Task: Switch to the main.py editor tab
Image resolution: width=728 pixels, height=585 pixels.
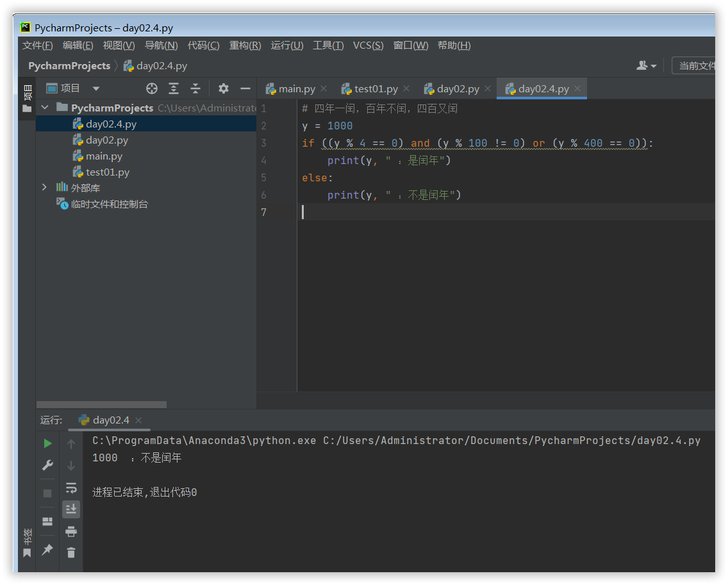Action: [x=296, y=89]
